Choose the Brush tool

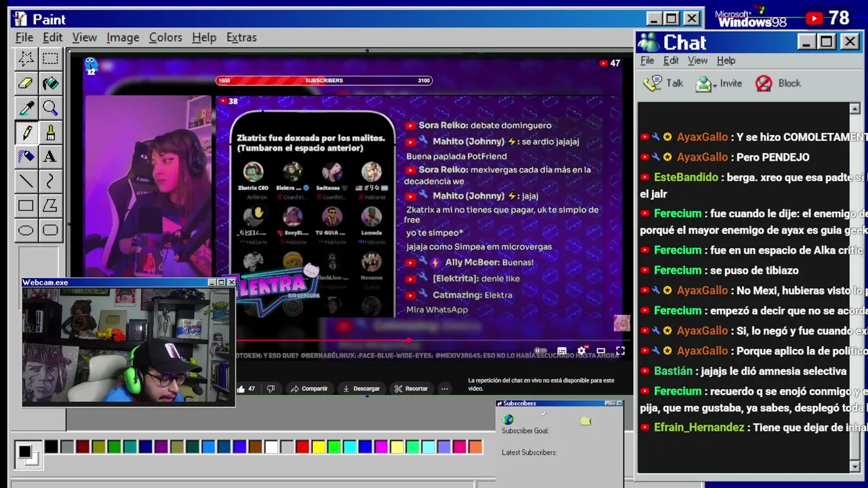(x=50, y=132)
